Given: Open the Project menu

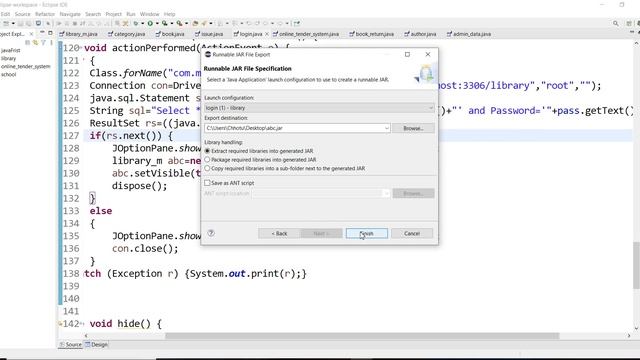Looking at the screenshot, I should (113, 14).
